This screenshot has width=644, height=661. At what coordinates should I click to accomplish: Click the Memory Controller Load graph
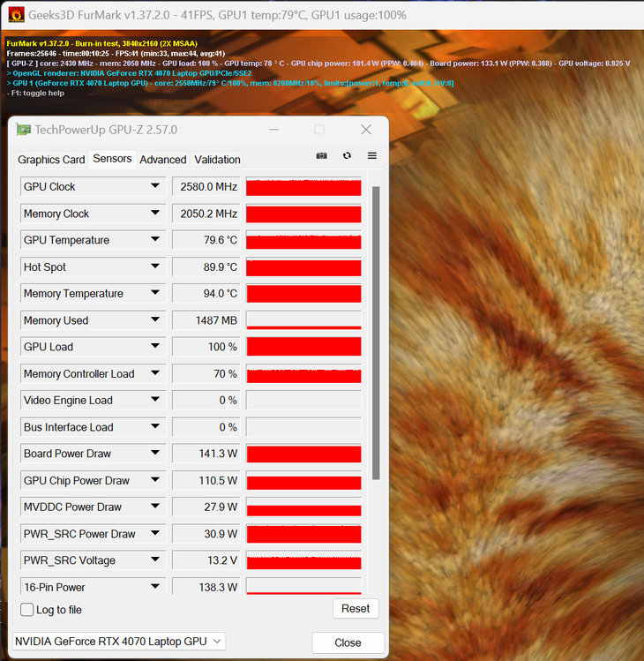(303, 374)
